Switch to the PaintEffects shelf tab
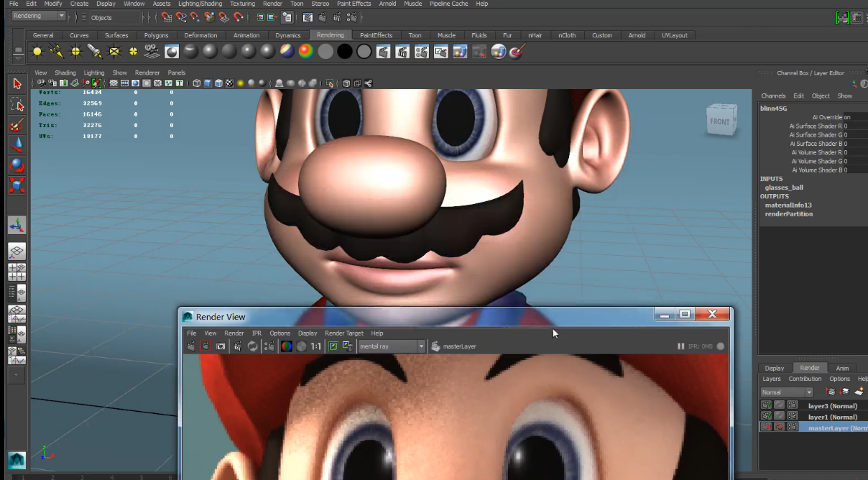 (x=376, y=34)
